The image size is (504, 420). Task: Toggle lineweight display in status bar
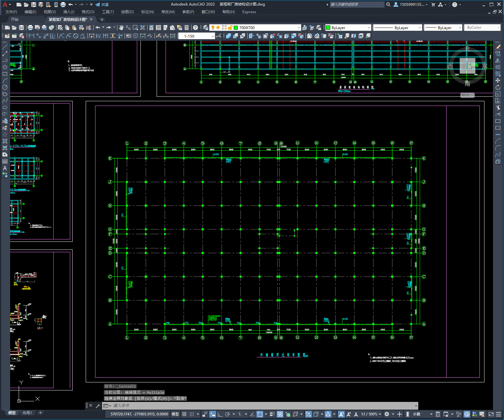(272, 414)
